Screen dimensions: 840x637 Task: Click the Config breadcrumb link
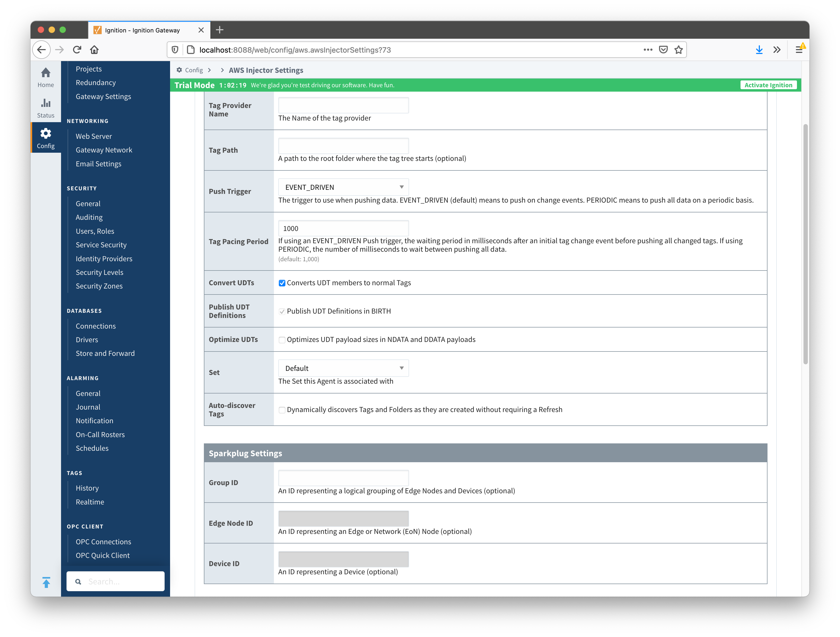click(194, 70)
